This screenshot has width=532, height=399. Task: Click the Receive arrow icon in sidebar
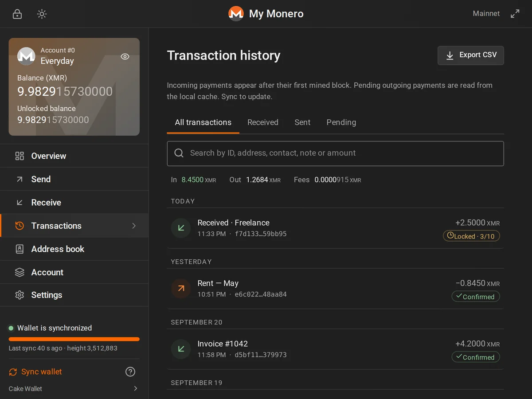tap(20, 203)
